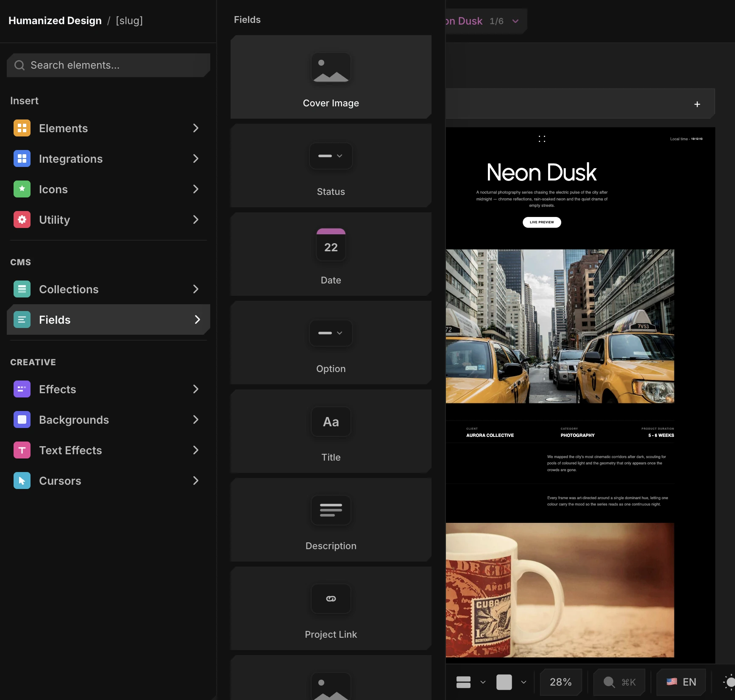
Task: Click the New York taxi street photo
Action: [560, 326]
